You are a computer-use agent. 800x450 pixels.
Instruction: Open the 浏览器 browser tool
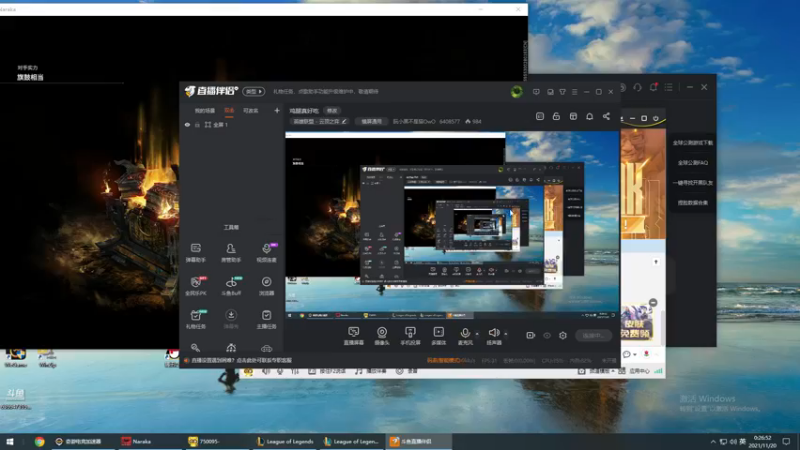tap(266, 286)
